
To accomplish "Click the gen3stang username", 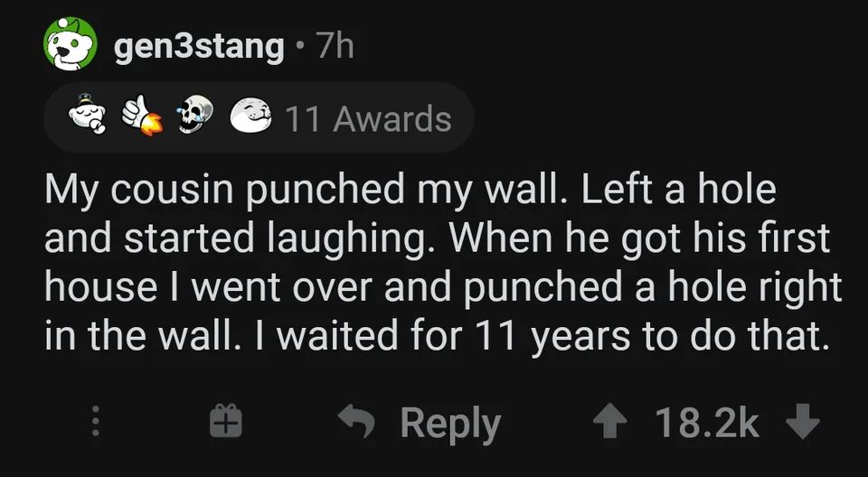I will point(199,46).
